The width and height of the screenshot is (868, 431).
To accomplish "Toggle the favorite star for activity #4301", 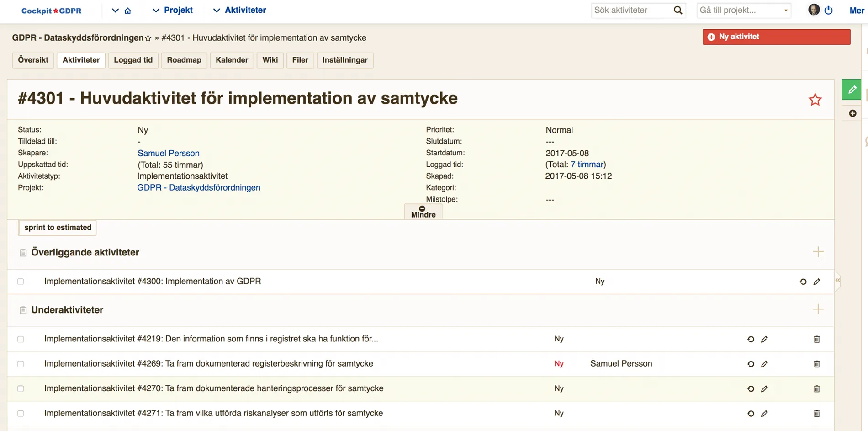I will tap(815, 99).
